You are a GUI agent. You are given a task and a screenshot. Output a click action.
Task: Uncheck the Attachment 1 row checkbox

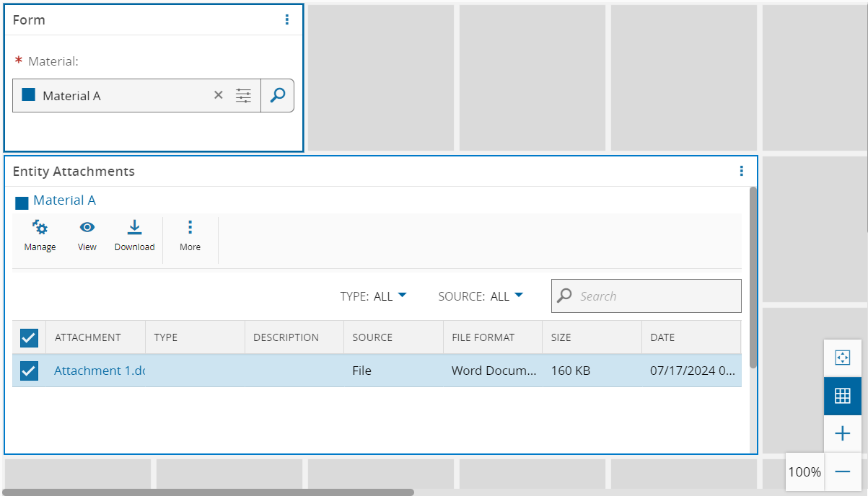tap(29, 371)
